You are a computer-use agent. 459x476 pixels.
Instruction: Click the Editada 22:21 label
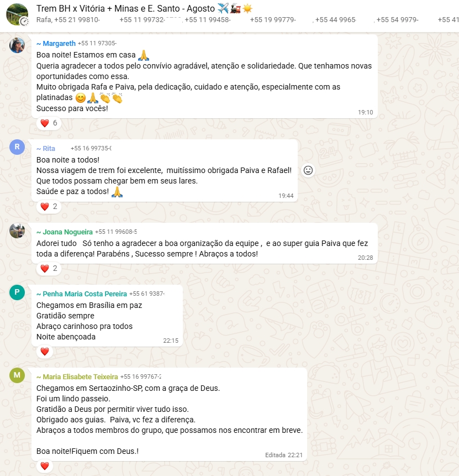click(x=284, y=455)
